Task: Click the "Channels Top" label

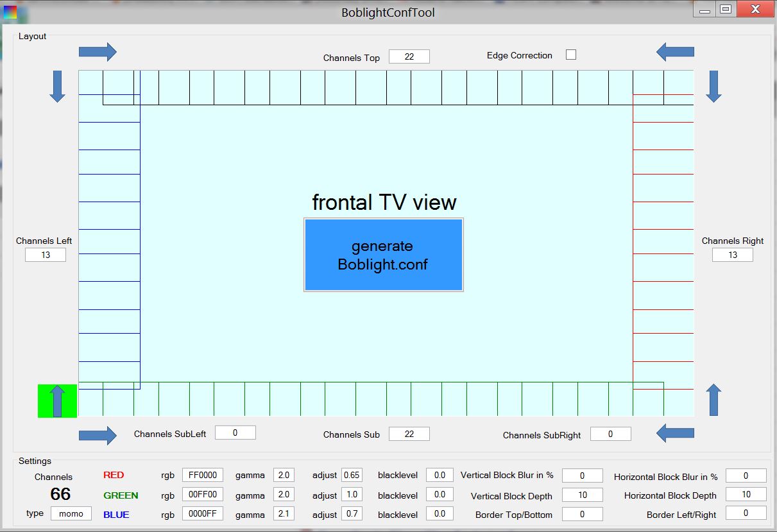Action: click(x=352, y=58)
